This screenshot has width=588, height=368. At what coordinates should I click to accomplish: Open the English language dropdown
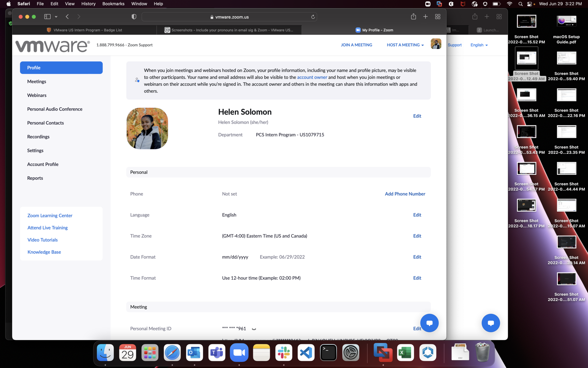479,45
